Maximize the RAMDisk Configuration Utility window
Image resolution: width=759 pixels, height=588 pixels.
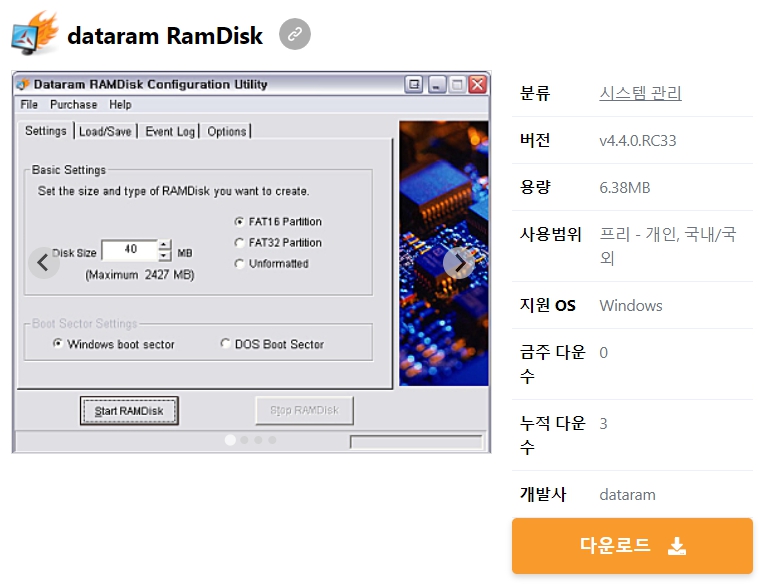click(x=456, y=85)
